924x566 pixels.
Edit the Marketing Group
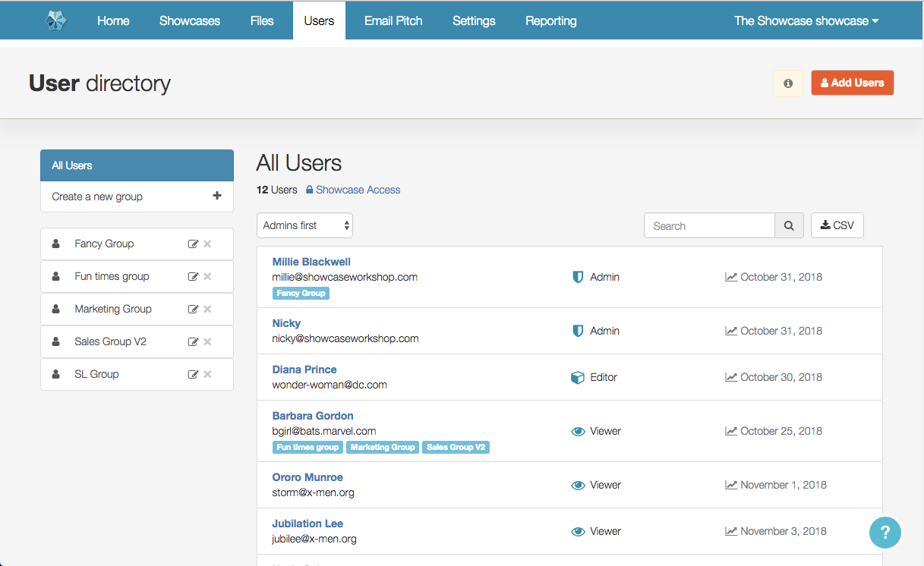click(193, 310)
